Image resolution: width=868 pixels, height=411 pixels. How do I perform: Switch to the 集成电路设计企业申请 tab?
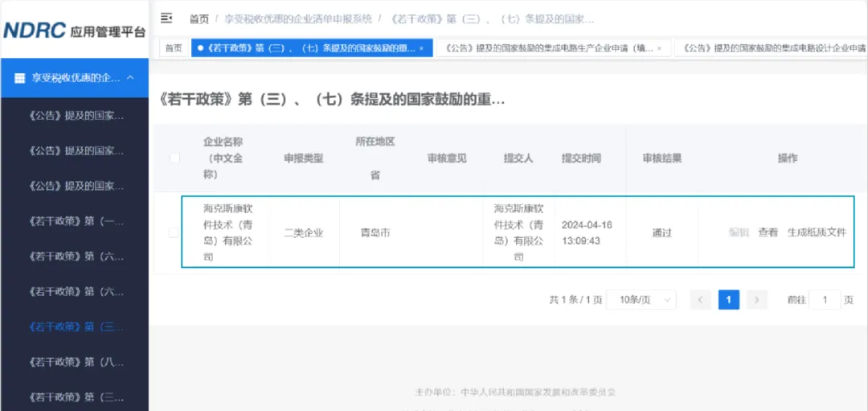(x=772, y=48)
